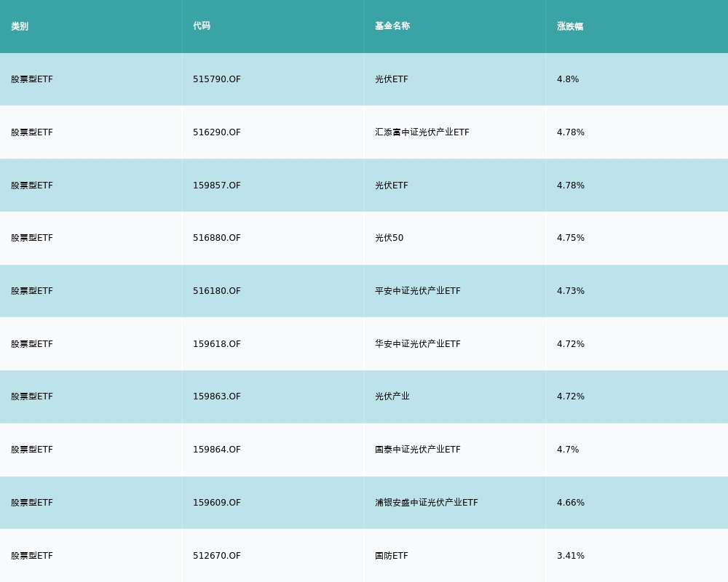
Task: Click the 4.73% change value
Action: tap(571, 291)
